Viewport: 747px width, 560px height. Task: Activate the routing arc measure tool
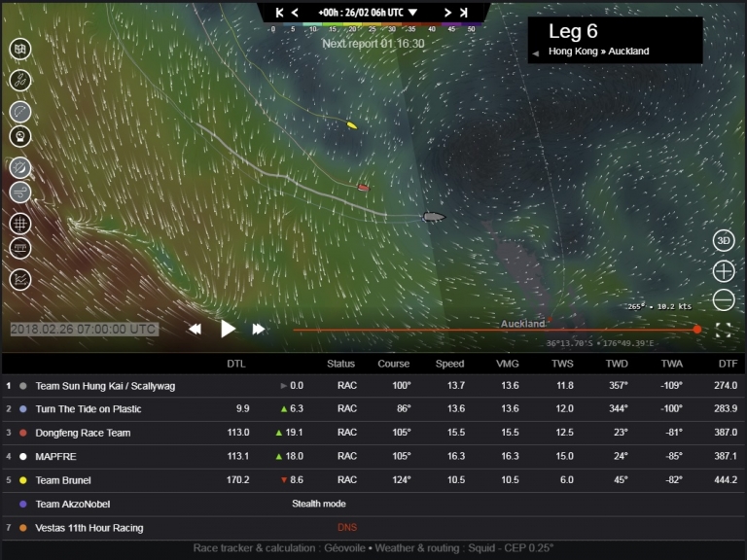click(x=20, y=112)
